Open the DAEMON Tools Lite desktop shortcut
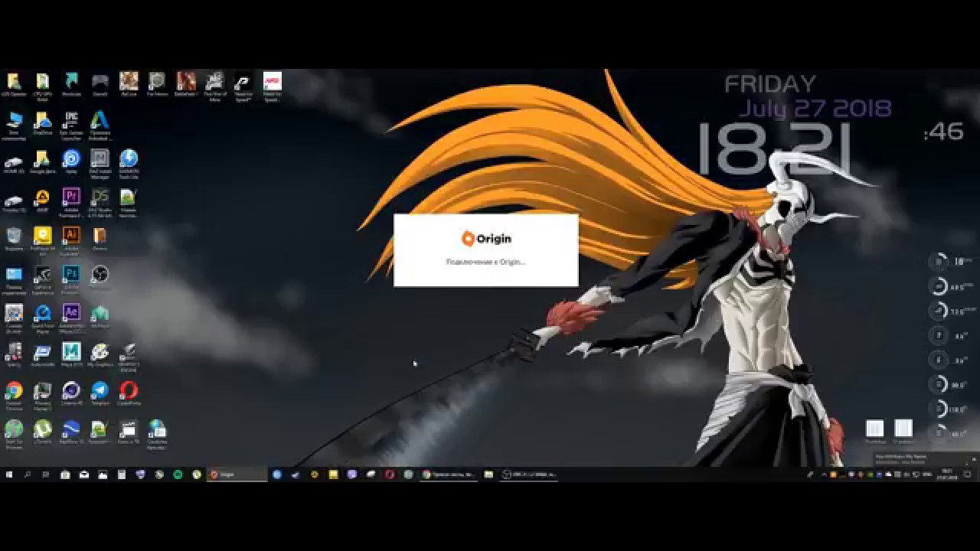Image resolution: width=980 pixels, height=551 pixels. 129,162
